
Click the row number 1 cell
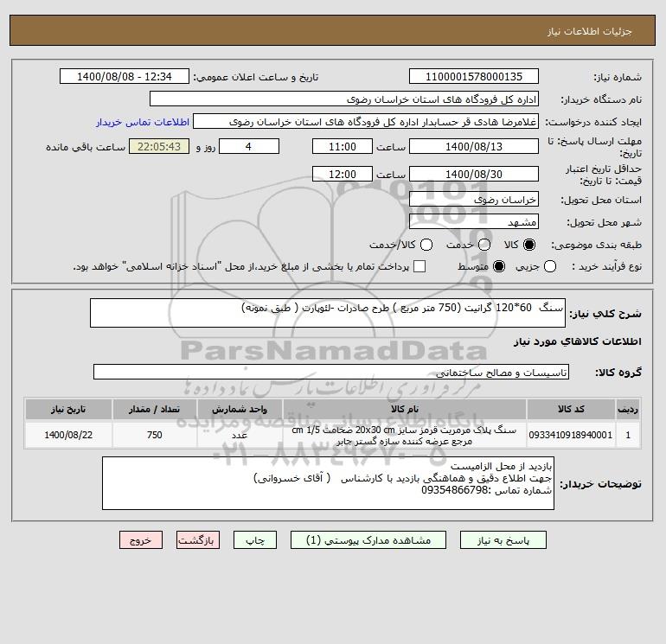coord(628,435)
